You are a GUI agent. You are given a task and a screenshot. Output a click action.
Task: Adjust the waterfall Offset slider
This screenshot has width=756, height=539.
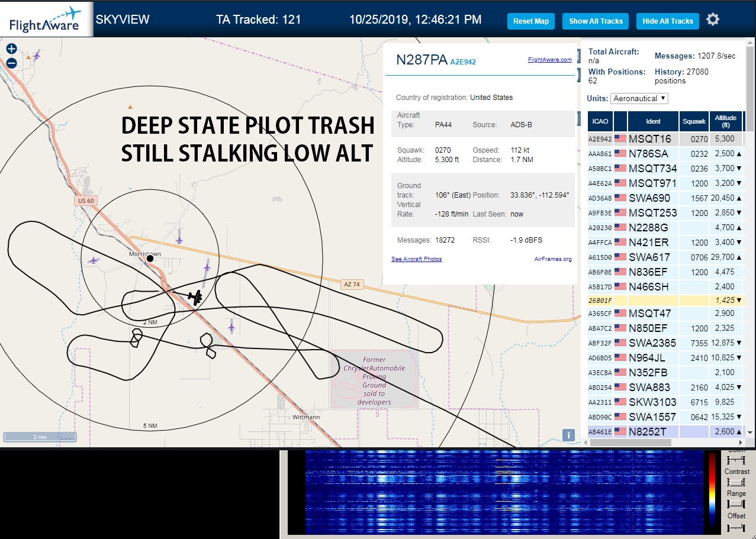(x=736, y=527)
